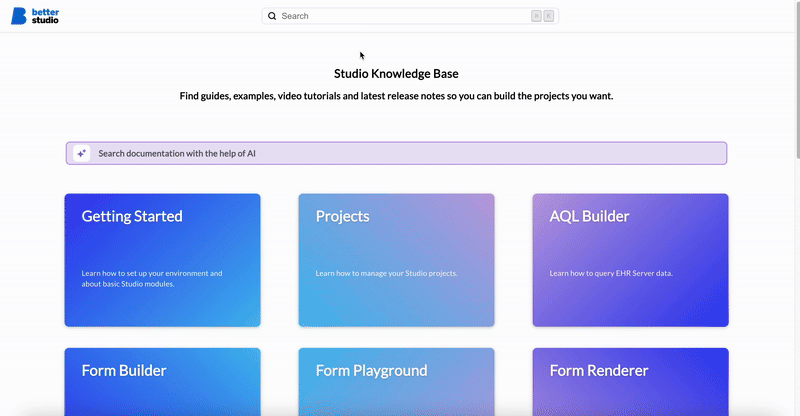Open the AQL Builder card
The height and width of the screenshot is (416, 800).
[630, 260]
